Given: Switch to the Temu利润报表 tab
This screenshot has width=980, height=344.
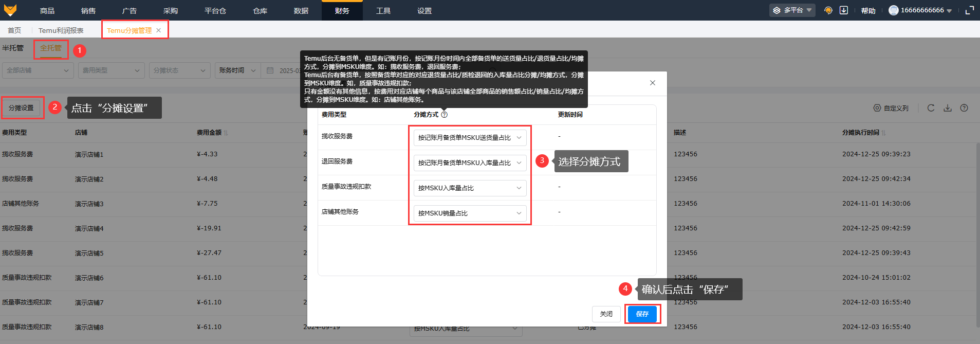Looking at the screenshot, I should [x=61, y=30].
